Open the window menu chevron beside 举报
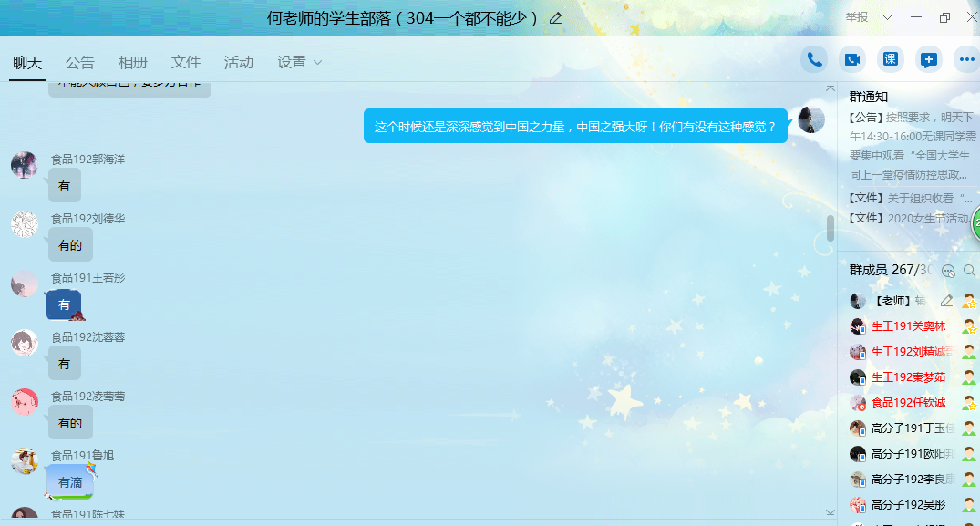This screenshot has height=526, width=980. coord(885,17)
